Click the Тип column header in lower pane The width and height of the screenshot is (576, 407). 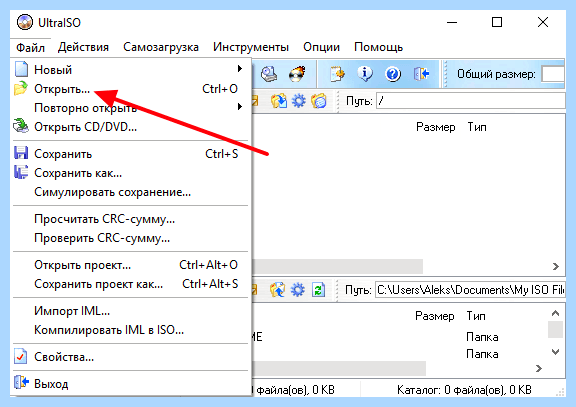click(476, 316)
